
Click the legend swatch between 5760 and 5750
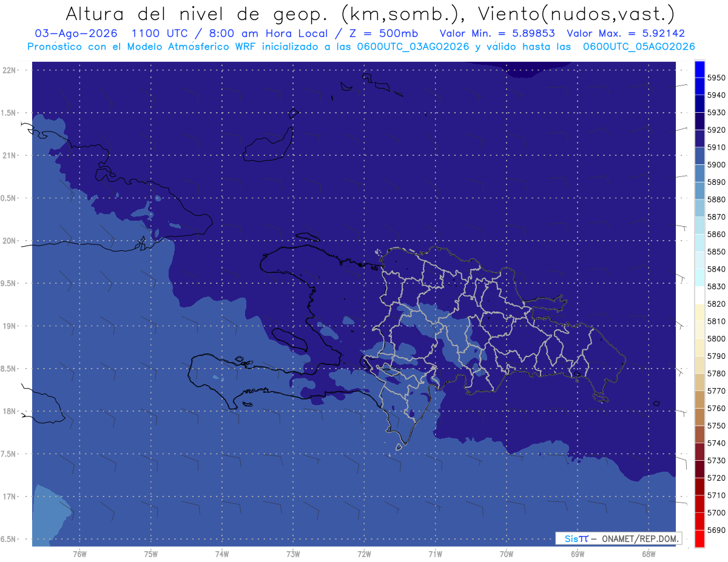coord(699,417)
